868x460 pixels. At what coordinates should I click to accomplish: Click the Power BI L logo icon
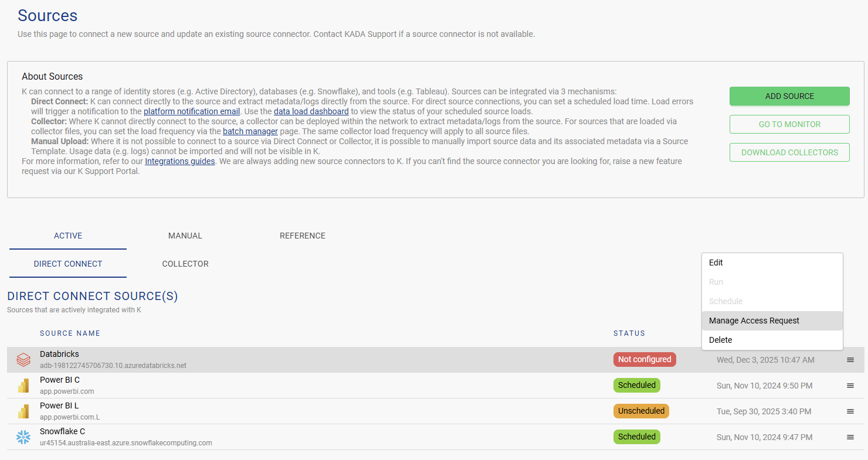23,411
